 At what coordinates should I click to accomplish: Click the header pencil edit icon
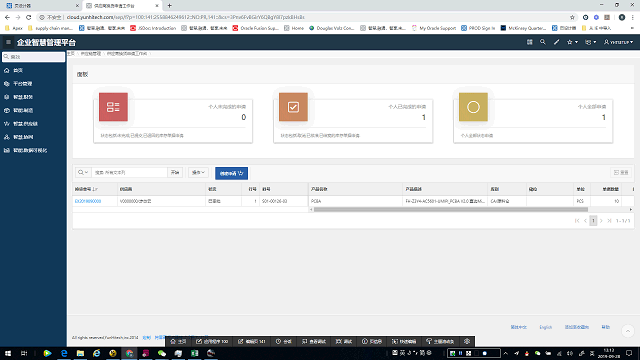(x=556, y=42)
